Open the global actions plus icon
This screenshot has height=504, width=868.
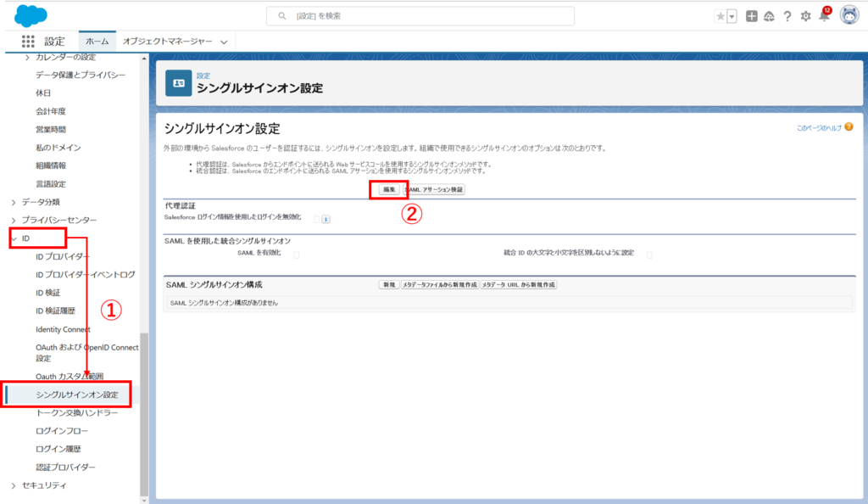point(751,16)
